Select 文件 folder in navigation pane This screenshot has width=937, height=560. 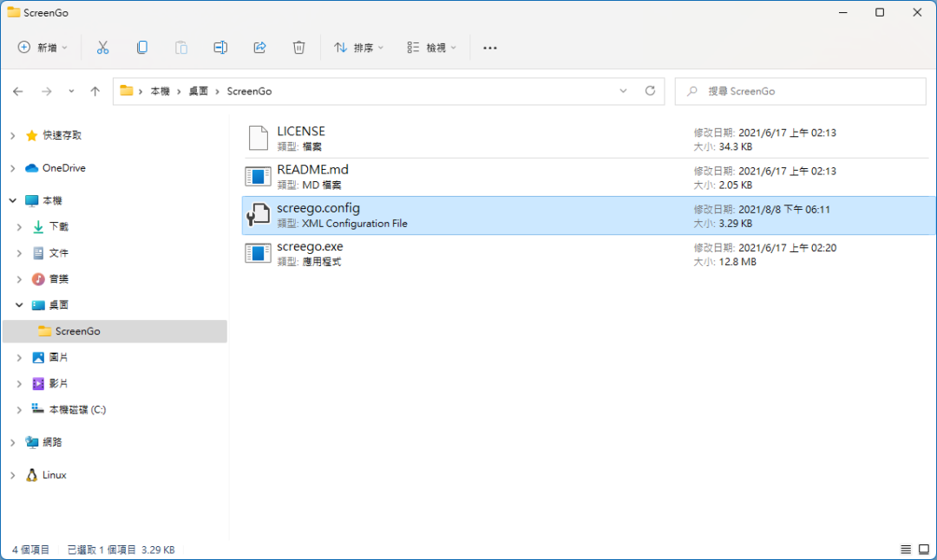click(59, 253)
